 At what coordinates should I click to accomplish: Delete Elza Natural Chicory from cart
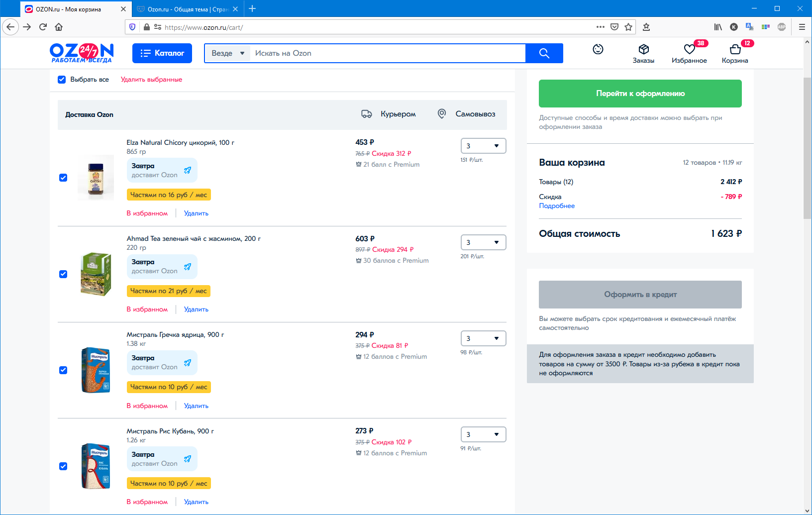coord(196,213)
